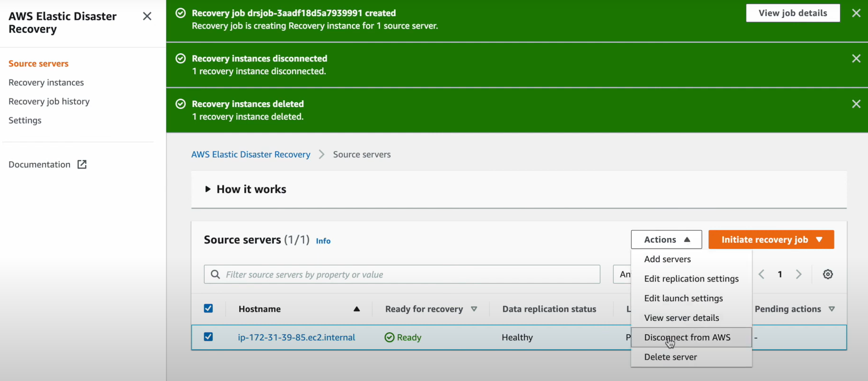The width and height of the screenshot is (868, 381).
Task: Click page number 1
Action: [780, 274]
